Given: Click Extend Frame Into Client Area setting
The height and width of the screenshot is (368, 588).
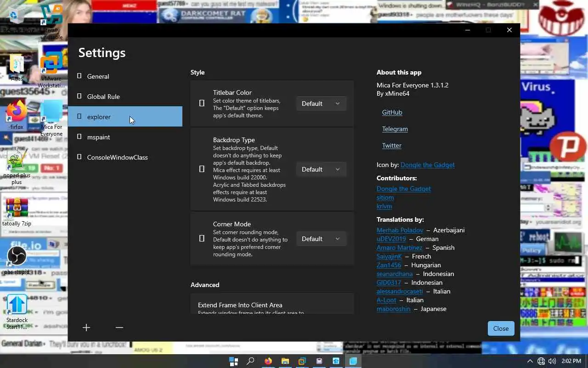Looking at the screenshot, I should 272,305.
